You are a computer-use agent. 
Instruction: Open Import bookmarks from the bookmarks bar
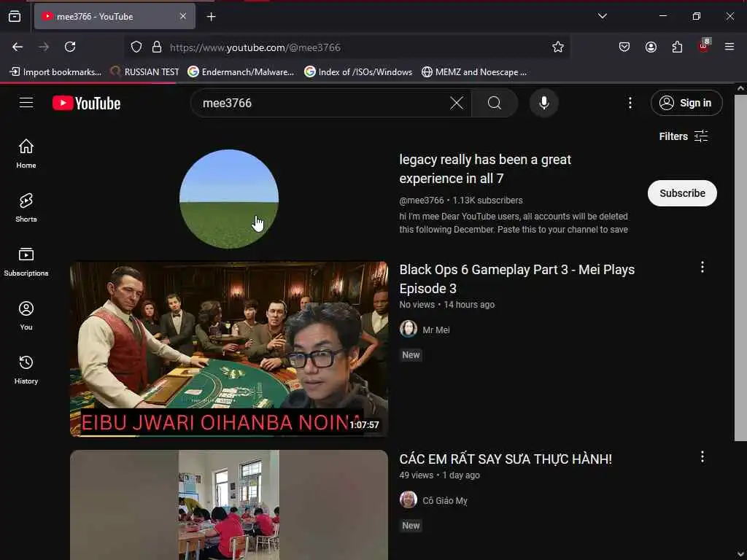click(55, 72)
